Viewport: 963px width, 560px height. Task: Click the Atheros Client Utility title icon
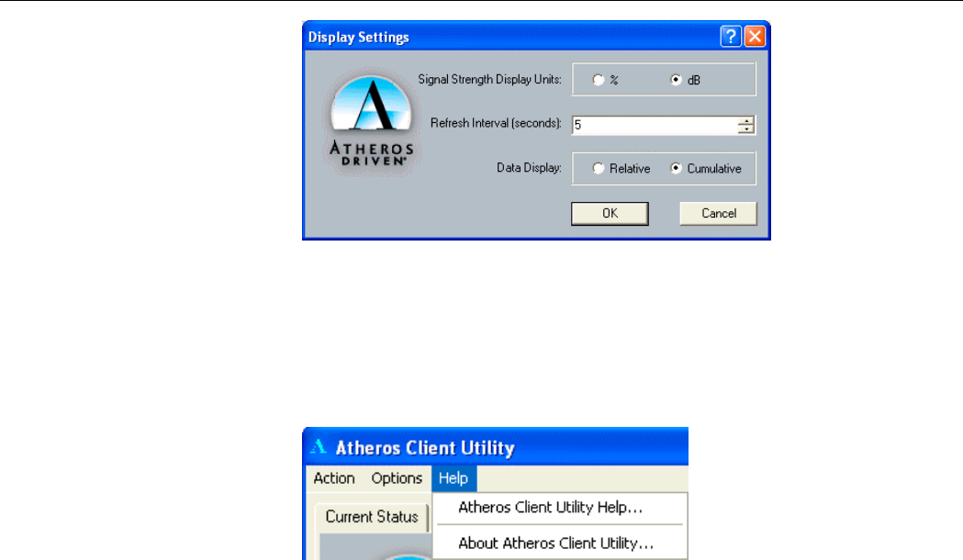coord(319,447)
